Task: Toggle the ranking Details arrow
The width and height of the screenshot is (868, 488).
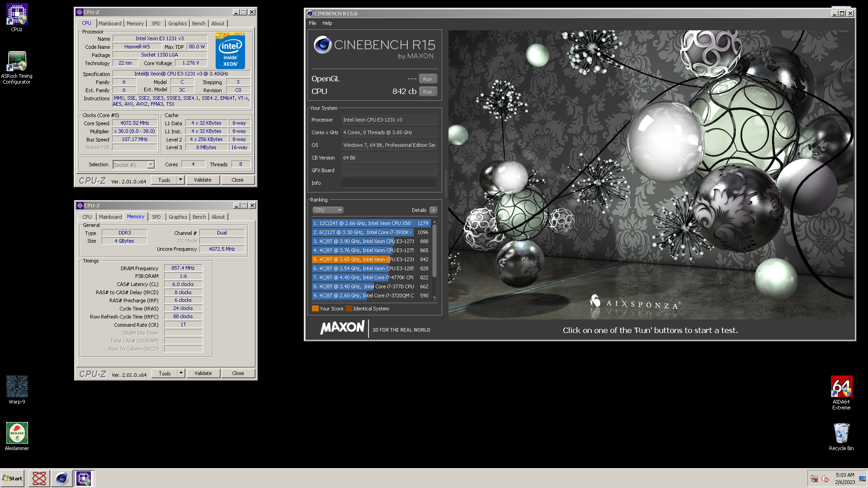Action: pyautogui.click(x=434, y=210)
